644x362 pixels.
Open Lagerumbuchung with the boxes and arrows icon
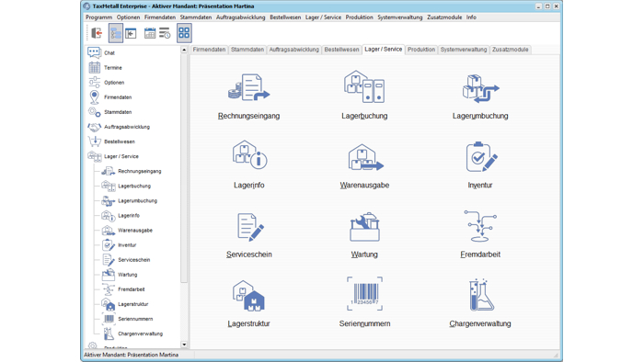pos(480,88)
